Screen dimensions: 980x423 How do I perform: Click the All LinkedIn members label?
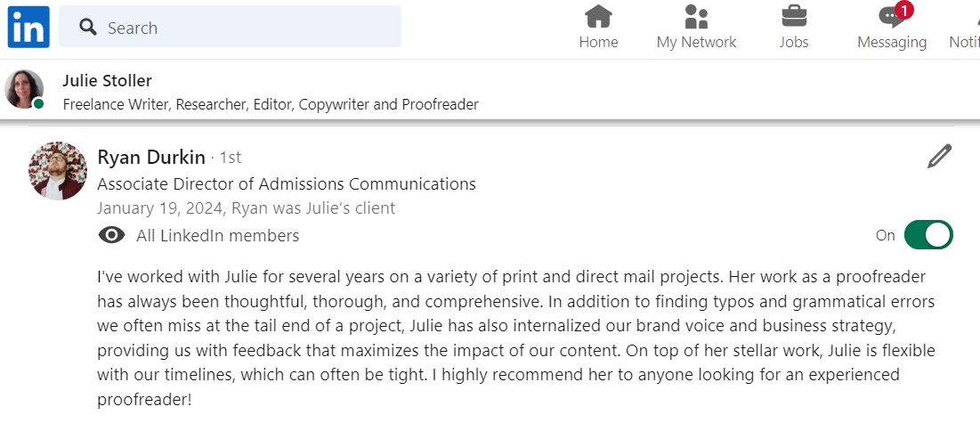[x=217, y=235]
